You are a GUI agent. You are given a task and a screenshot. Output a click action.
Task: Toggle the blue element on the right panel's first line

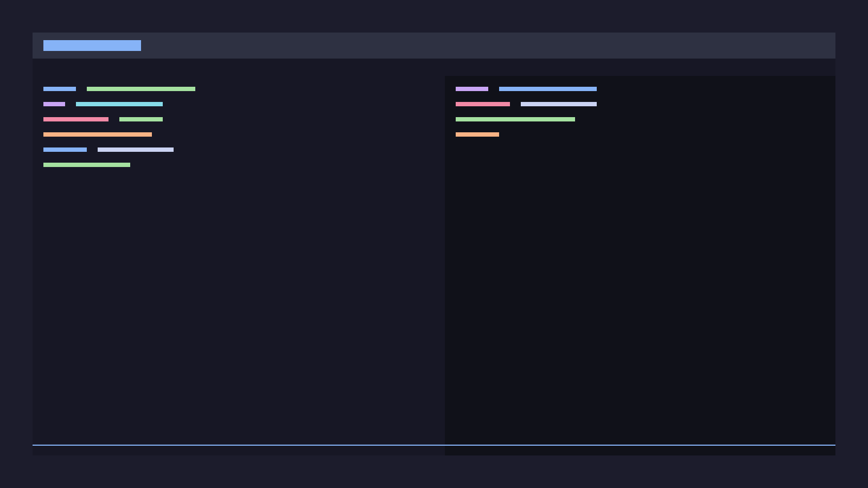click(x=547, y=89)
